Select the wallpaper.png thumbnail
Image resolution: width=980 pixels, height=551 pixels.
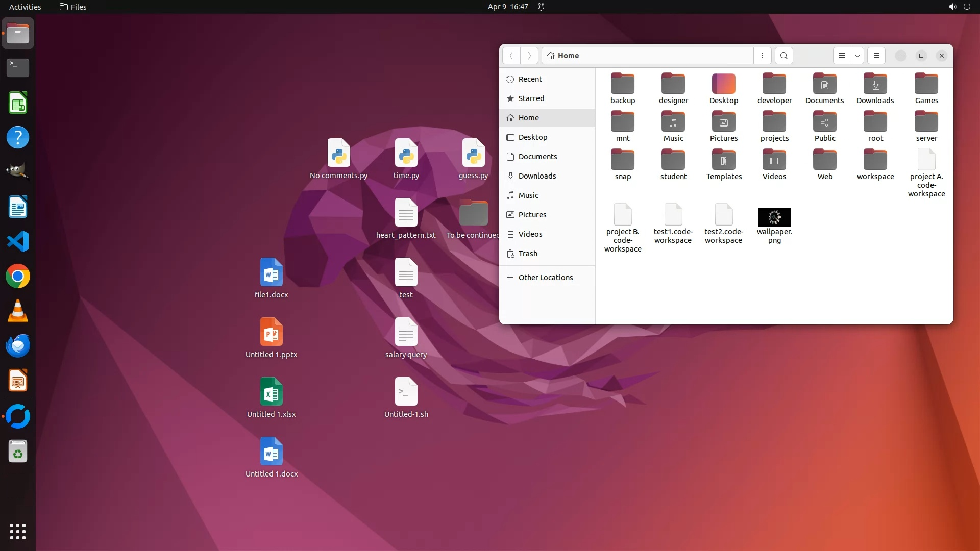coord(774,217)
